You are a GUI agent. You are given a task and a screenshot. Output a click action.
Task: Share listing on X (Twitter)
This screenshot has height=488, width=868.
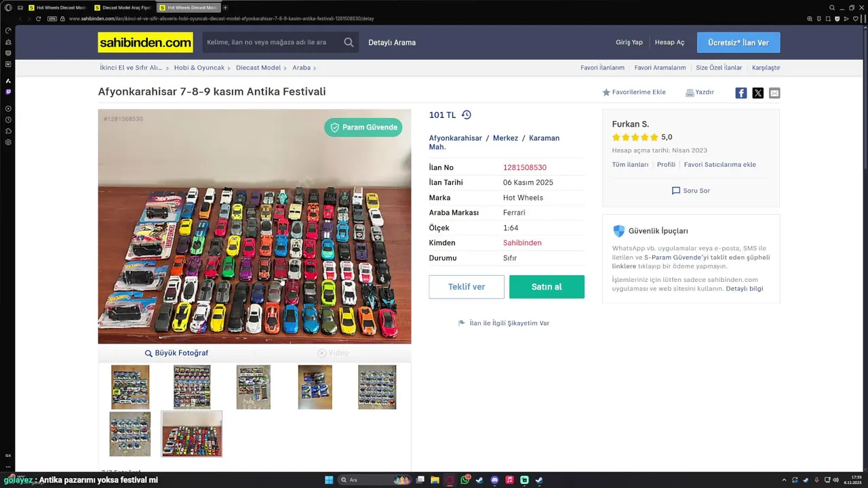tap(758, 93)
